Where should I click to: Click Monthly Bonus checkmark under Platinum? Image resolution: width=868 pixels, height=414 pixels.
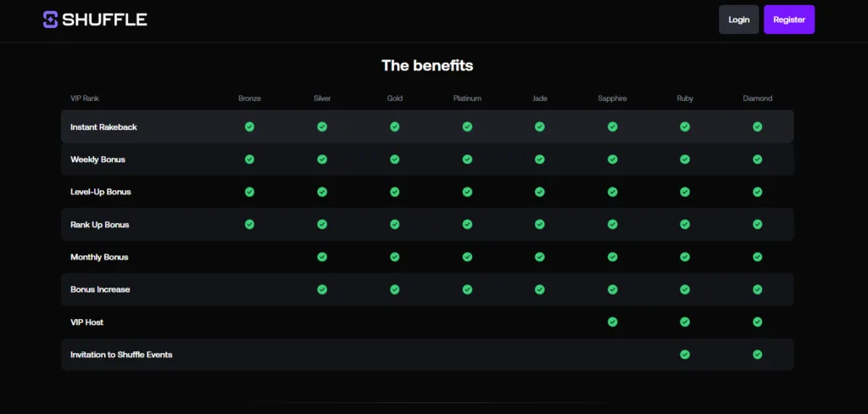[467, 257]
